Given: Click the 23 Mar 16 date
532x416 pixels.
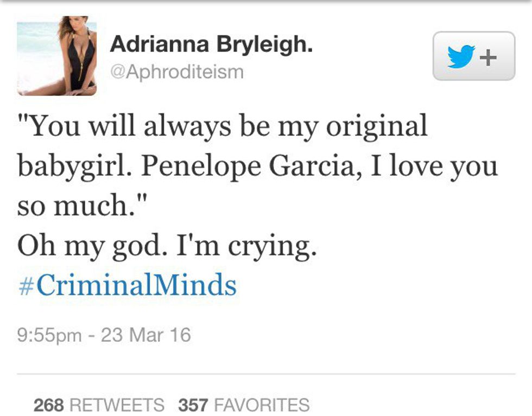Looking at the screenshot, I should pyautogui.click(x=146, y=335).
